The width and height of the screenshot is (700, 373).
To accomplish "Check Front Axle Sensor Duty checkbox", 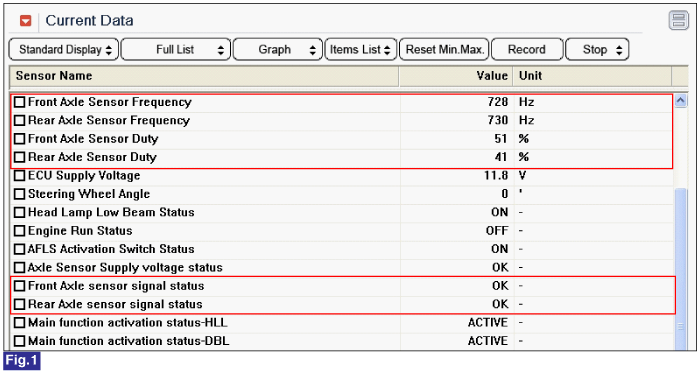I will (19, 139).
